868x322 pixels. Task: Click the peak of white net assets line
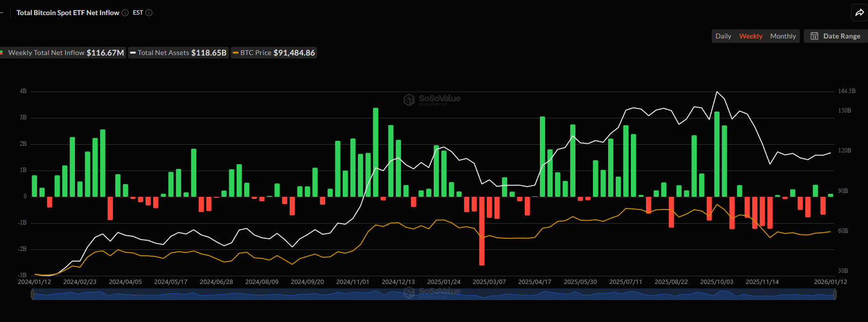pos(717,92)
